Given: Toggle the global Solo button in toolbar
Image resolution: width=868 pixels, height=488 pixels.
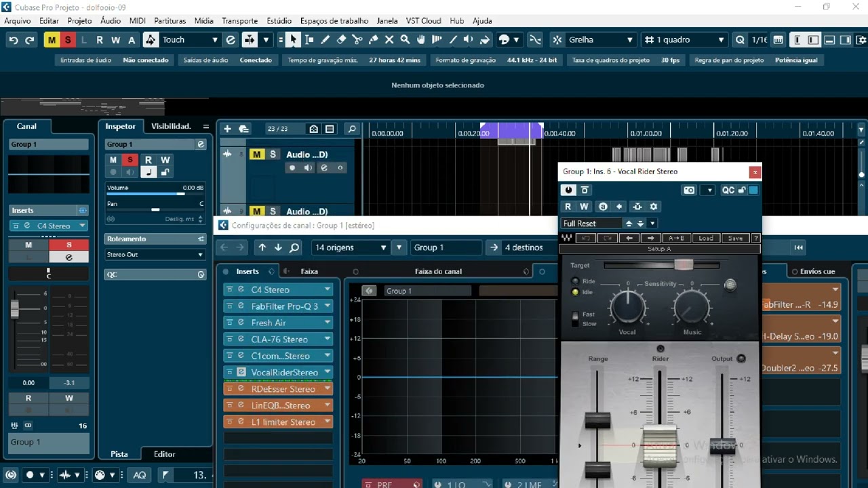Looking at the screenshot, I should pos(67,40).
